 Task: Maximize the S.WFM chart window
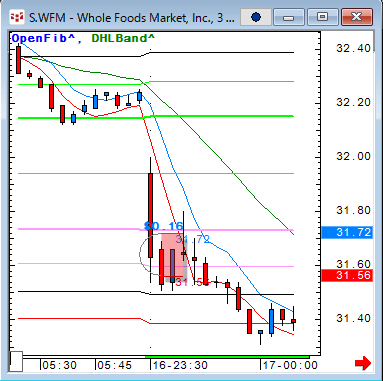point(322,17)
